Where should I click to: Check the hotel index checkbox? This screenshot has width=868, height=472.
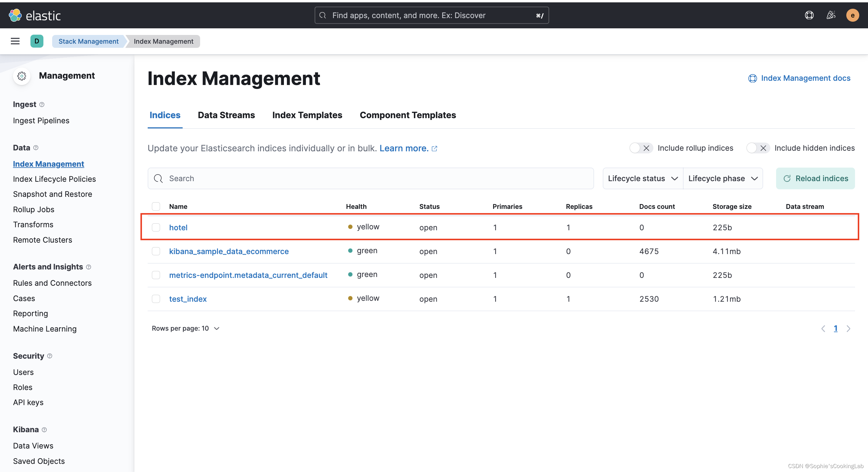click(156, 227)
